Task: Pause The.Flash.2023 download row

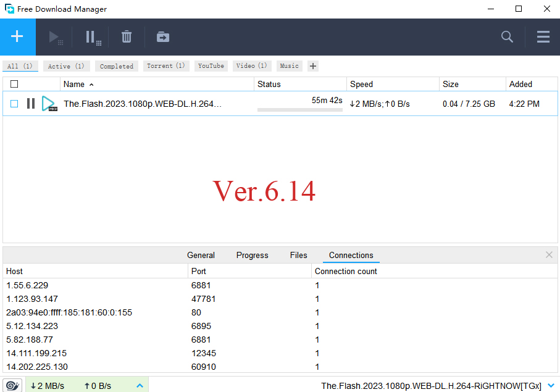Action: coord(31,104)
